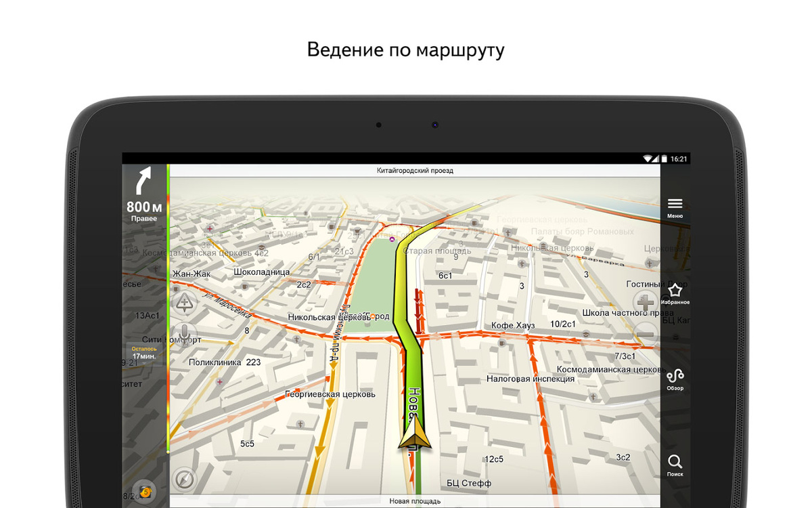Add a road event via triangle plus icon

[184, 302]
